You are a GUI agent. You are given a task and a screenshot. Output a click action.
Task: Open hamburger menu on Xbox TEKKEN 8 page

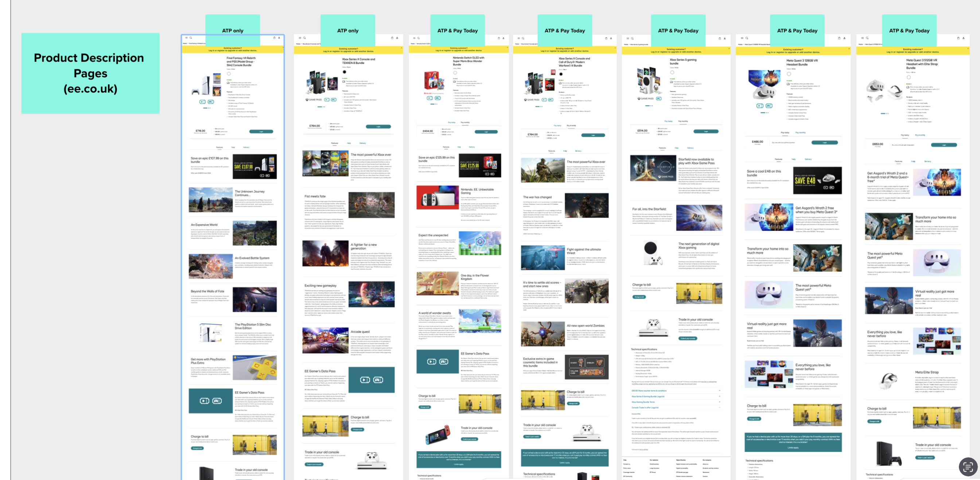[300, 38]
